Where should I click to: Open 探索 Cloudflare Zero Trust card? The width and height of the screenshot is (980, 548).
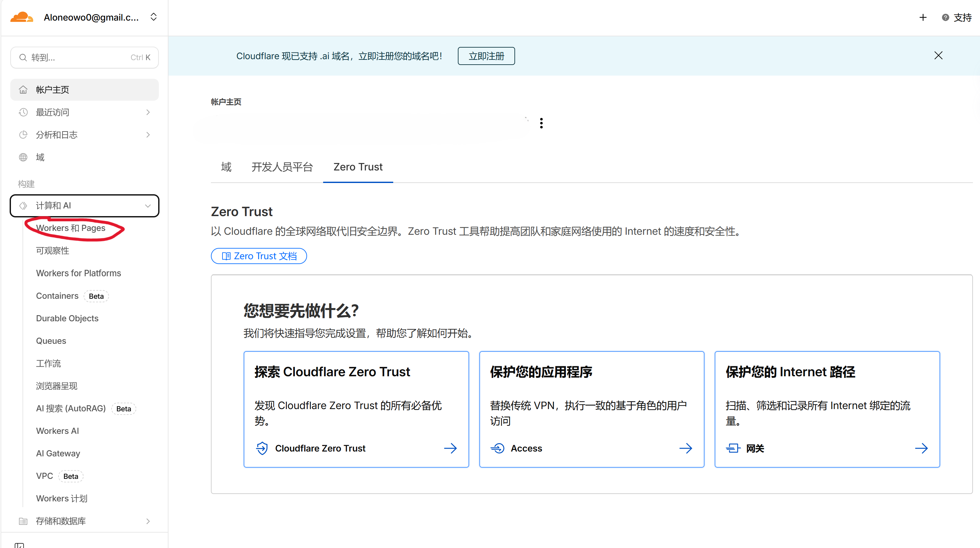356,409
